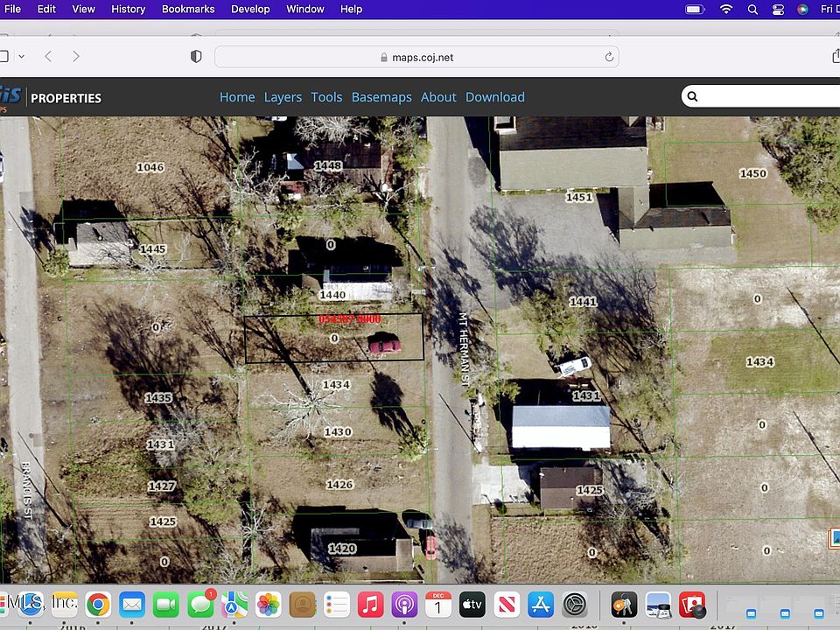Launch Google Chrome from the Dock
The image size is (840, 630).
(98, 605)
